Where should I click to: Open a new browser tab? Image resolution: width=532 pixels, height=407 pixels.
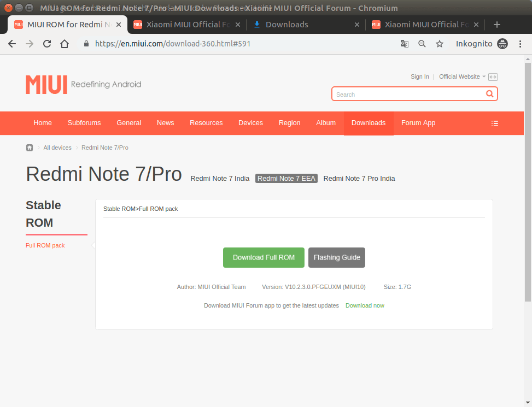[496, 25]
